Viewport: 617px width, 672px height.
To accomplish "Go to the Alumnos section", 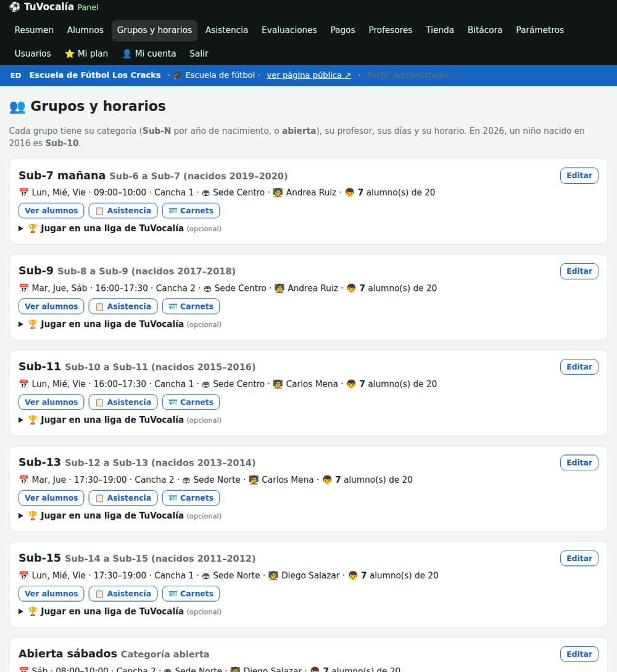I will tap(85, 30).
